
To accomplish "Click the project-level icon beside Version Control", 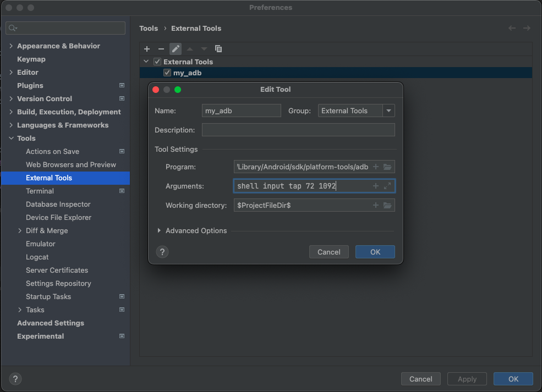I will [122, 98].
